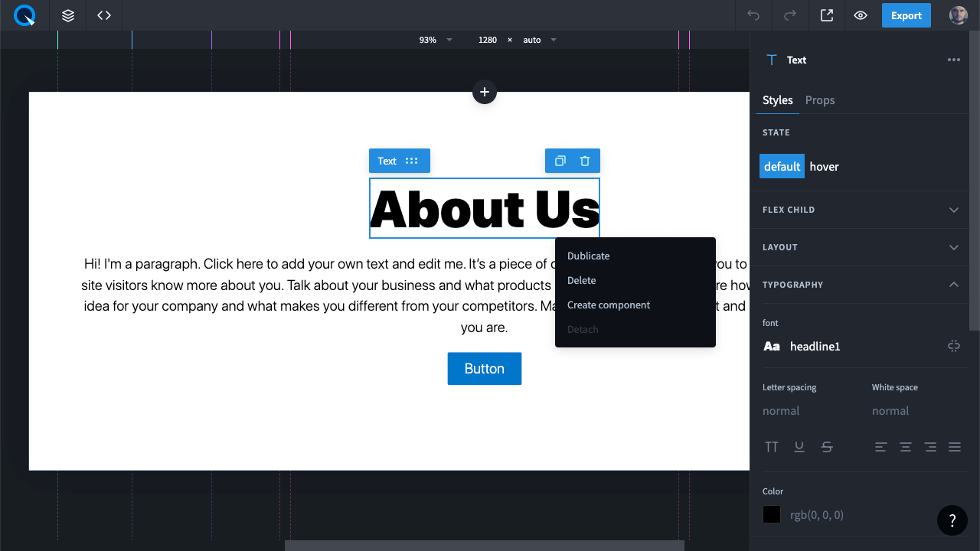Open project in new window icon
Screen dimensions: 980x551
click(827, 15)
